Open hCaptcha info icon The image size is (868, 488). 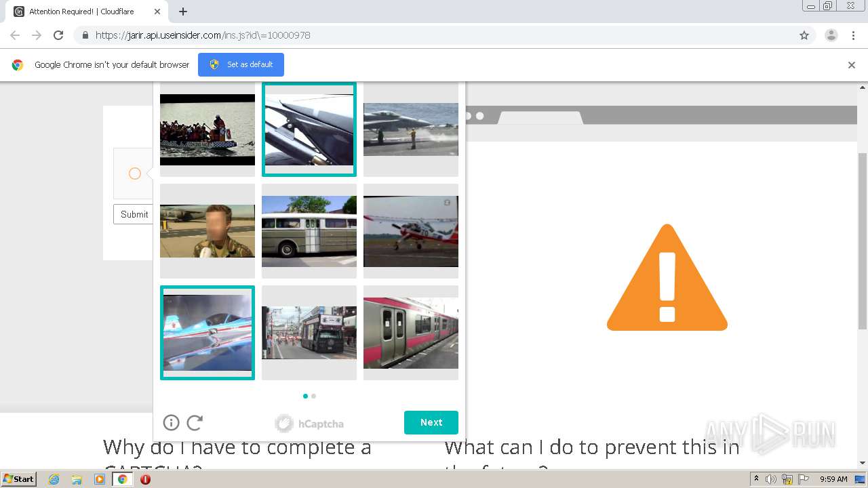click(x=171, y=423)
